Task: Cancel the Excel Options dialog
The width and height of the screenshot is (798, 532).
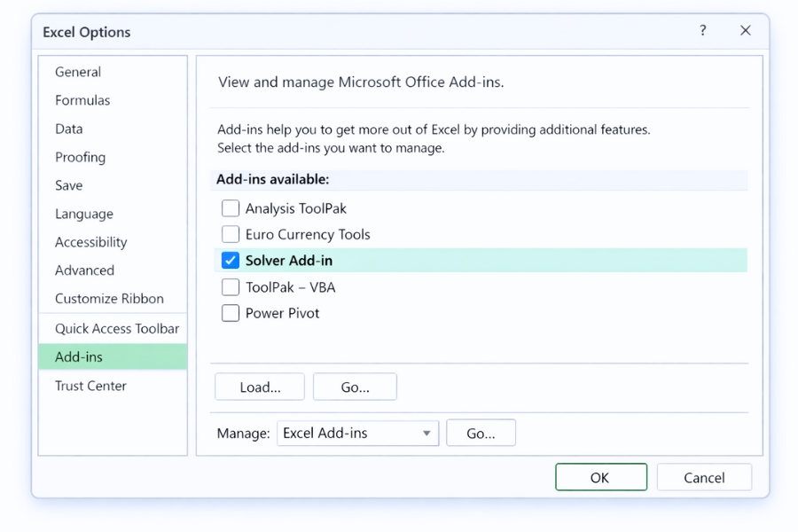Action: [704, 476]
